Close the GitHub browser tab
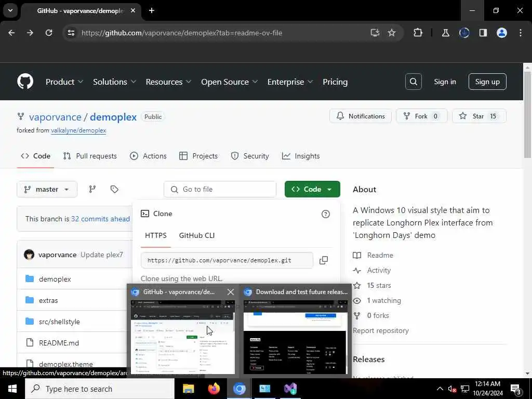 click(x=133, y=10)
